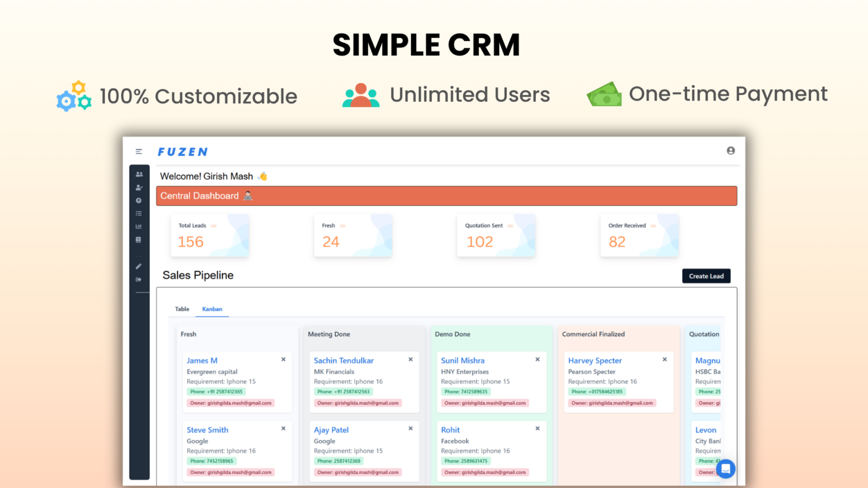Click Steve Smith phone 7452158965
Image resolution: width=868 pixels, height=488 pixels.
click(211, 461)
